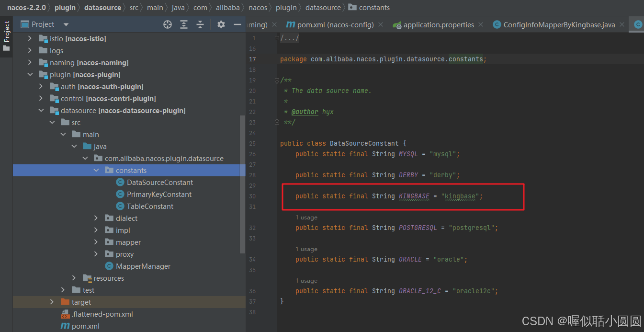Click nacos-2.2.0 in the breadcrumb

click(26, 7)
